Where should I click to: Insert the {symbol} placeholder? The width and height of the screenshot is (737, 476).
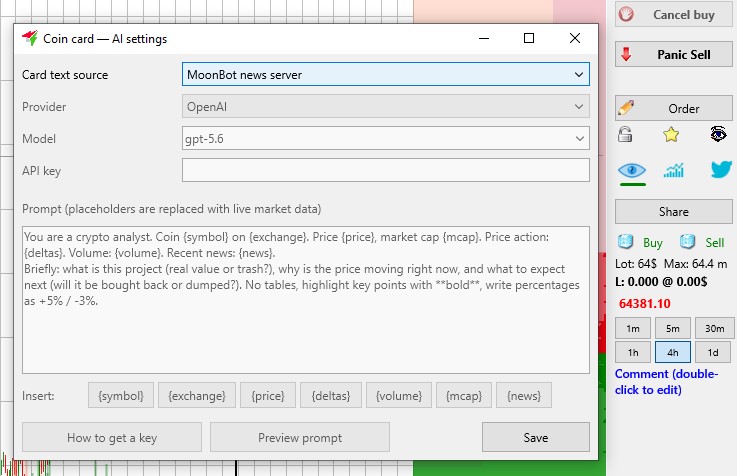[x=121, y=396]
